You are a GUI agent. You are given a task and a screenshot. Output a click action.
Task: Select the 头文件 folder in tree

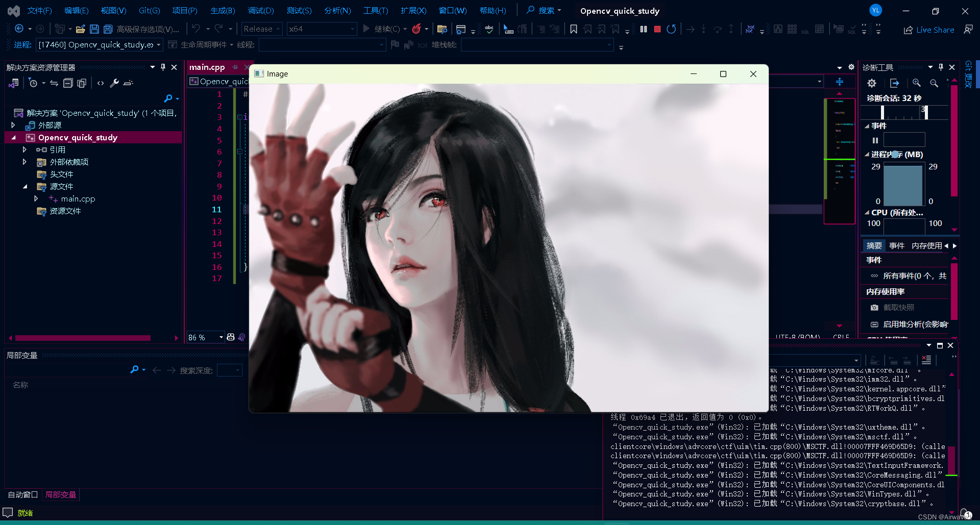point(61,174)
